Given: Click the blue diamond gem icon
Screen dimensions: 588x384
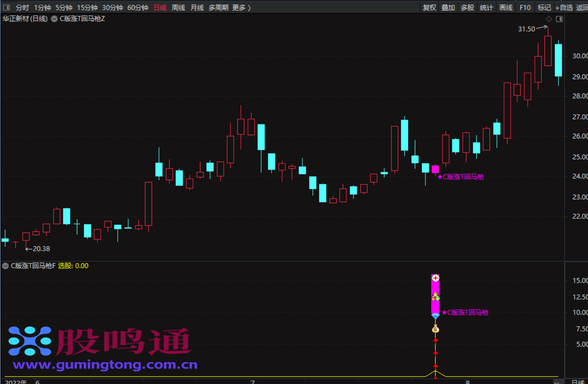Looking at the screenshot, I should pos(436,316).
